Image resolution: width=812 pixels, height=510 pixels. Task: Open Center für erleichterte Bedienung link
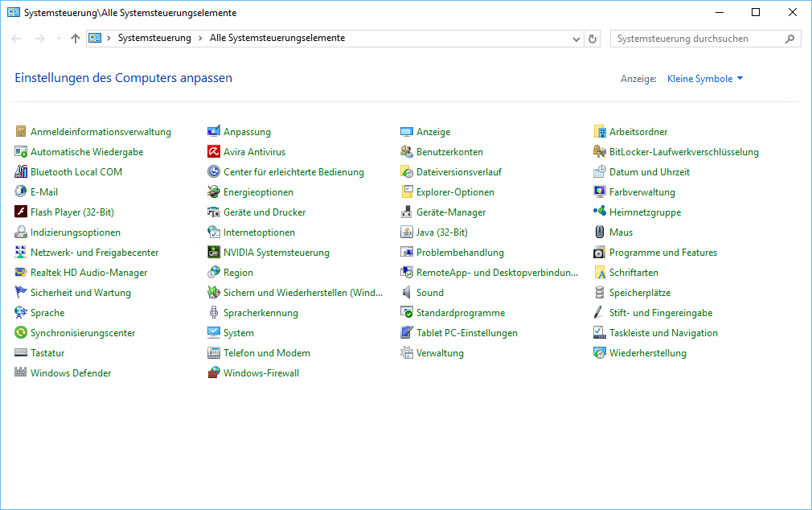point(293,172)
